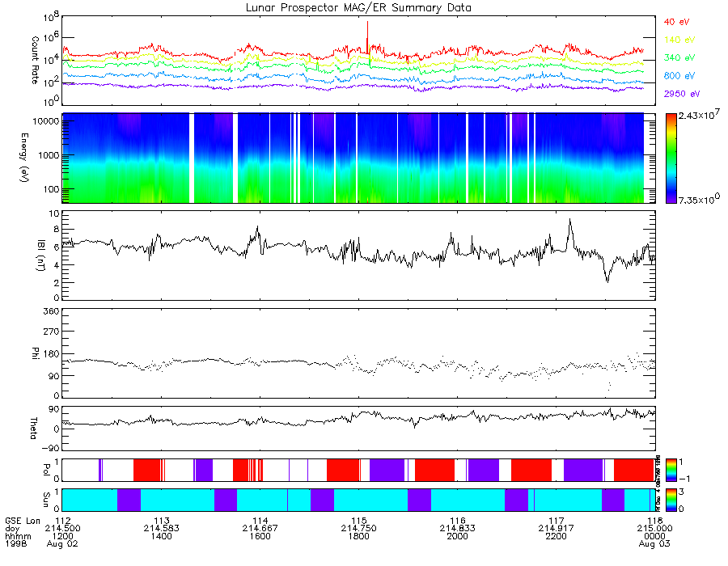Click the tall red 40 eV spike
Image resolution: width=728 pixels, height=566 pixels.
click(x=368, y=37)
